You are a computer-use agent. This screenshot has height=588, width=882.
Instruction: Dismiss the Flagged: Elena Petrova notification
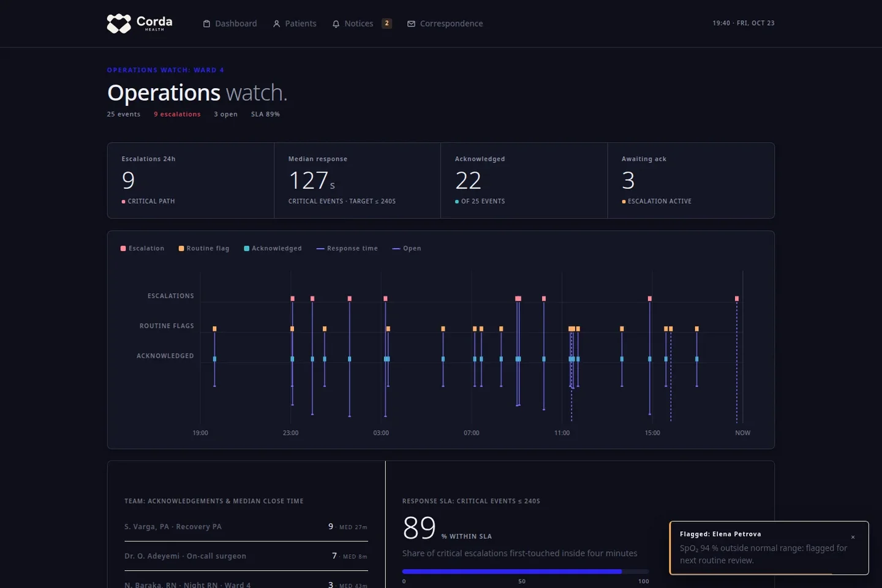(853, 537)
